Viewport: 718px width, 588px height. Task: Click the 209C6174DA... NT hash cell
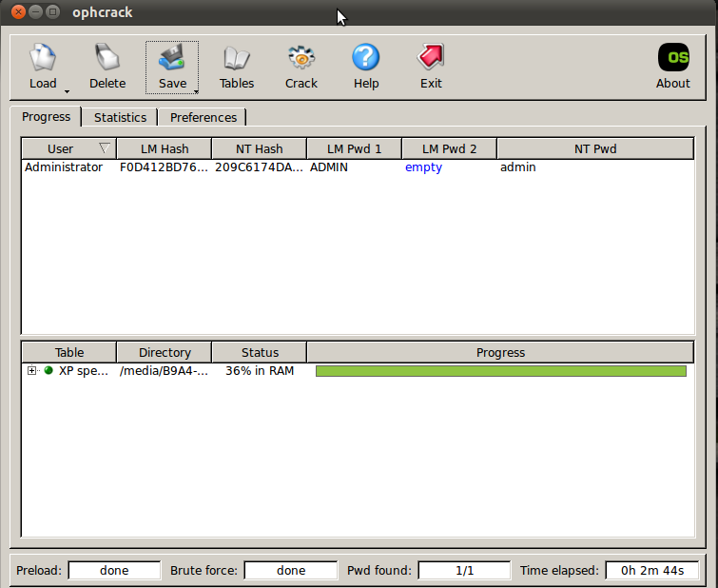[259, 167]
